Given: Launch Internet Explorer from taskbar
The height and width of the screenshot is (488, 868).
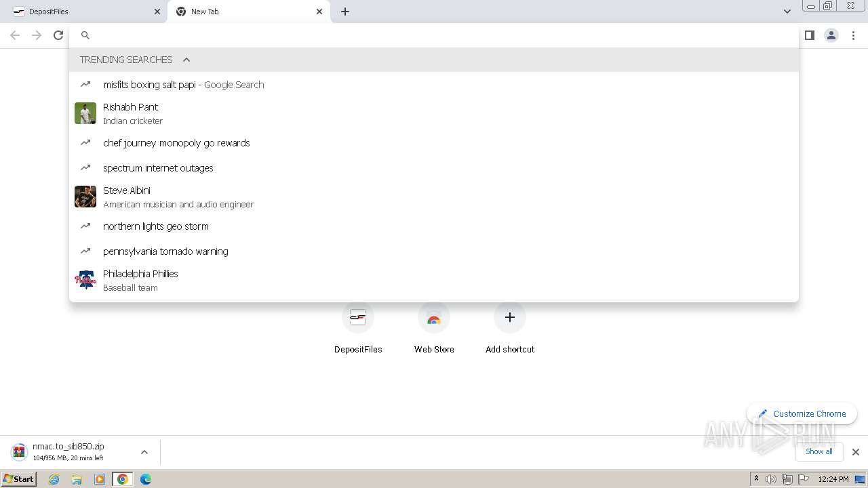Looking at the screenshot, I should 54,479.
